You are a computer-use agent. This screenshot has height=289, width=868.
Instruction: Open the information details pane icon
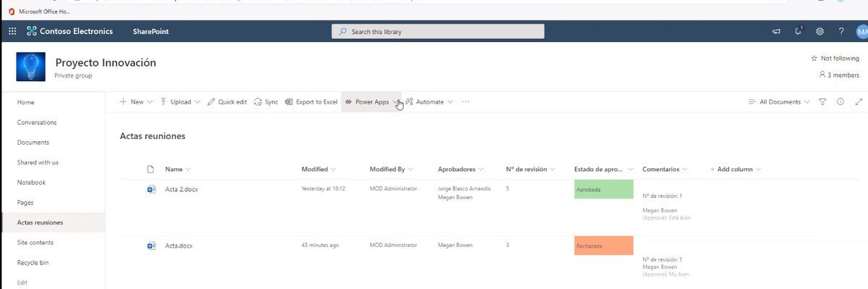click(x=841, y=102)
